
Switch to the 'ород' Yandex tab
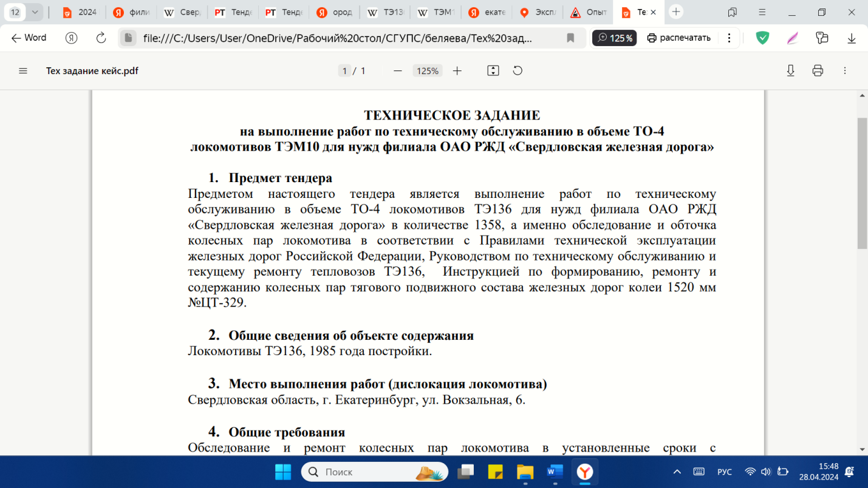[335, 12]
